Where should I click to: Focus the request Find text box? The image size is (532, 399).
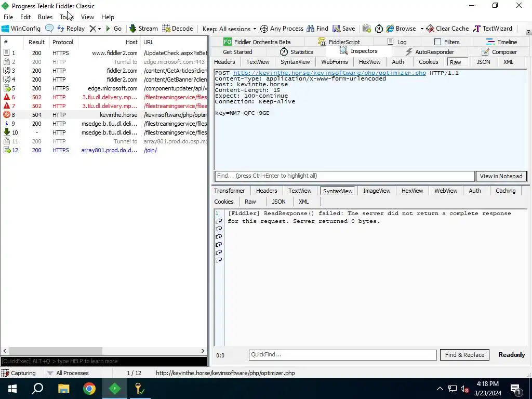click(x=344, y=176)
